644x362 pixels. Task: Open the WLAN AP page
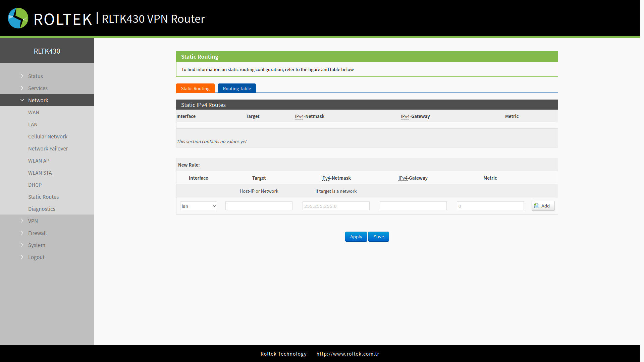(39, 161)
